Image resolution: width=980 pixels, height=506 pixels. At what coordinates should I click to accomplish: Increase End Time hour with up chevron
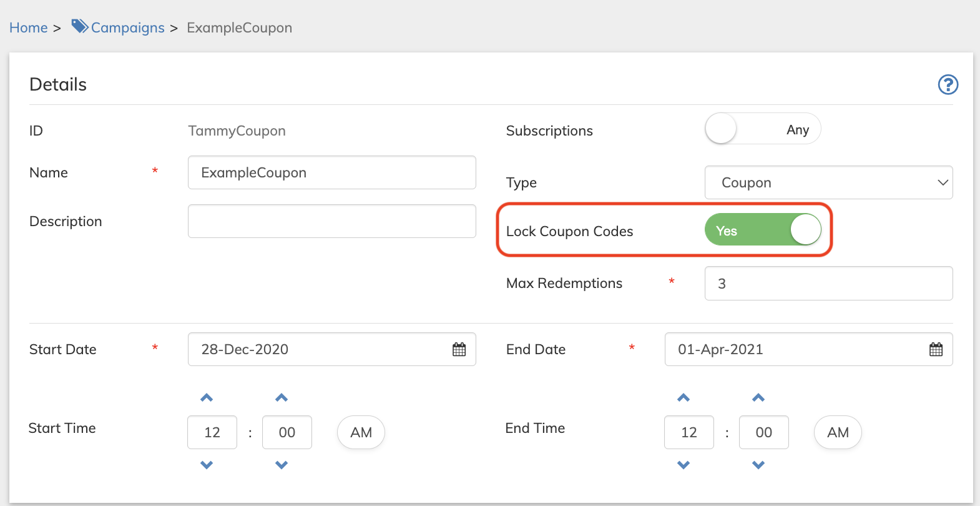[684, 398]
